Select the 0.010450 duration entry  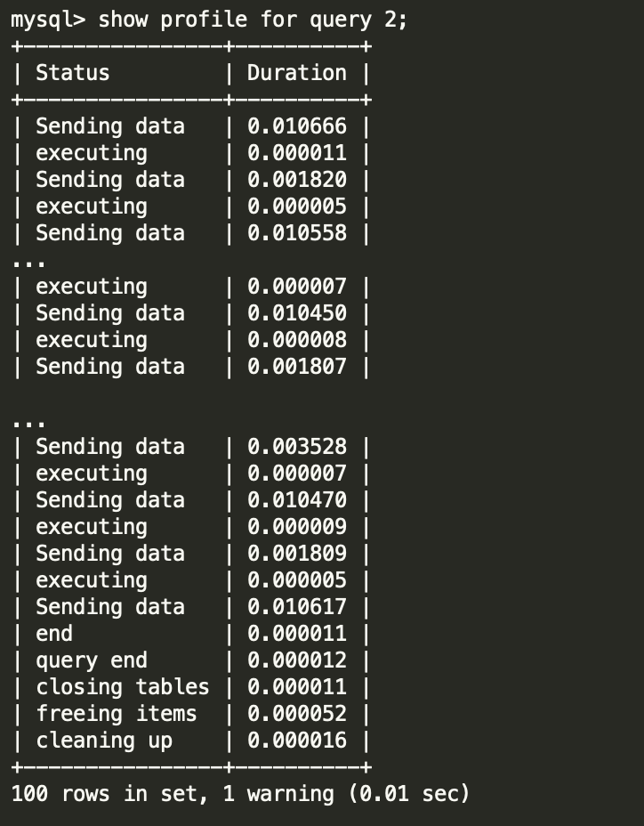pyautogui.click(x=296, y=313)
